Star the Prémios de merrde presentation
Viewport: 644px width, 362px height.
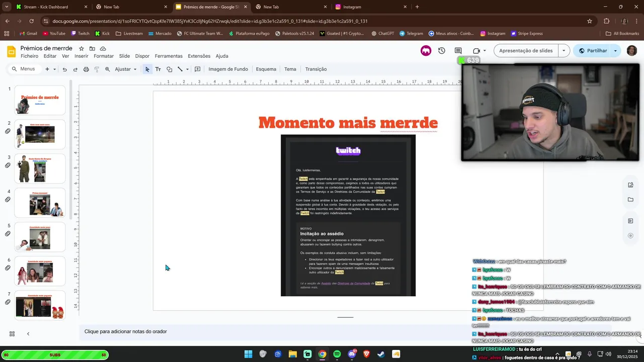coord(82,48)
